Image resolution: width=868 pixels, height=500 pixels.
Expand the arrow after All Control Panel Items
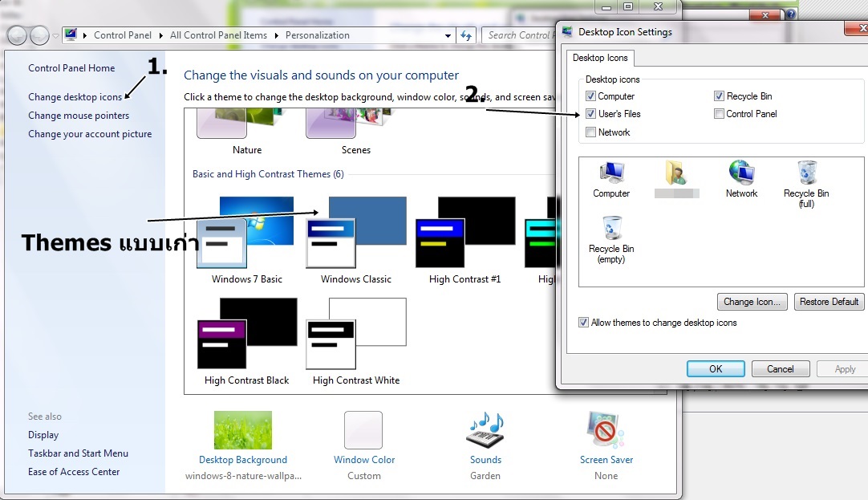(276, 35)
